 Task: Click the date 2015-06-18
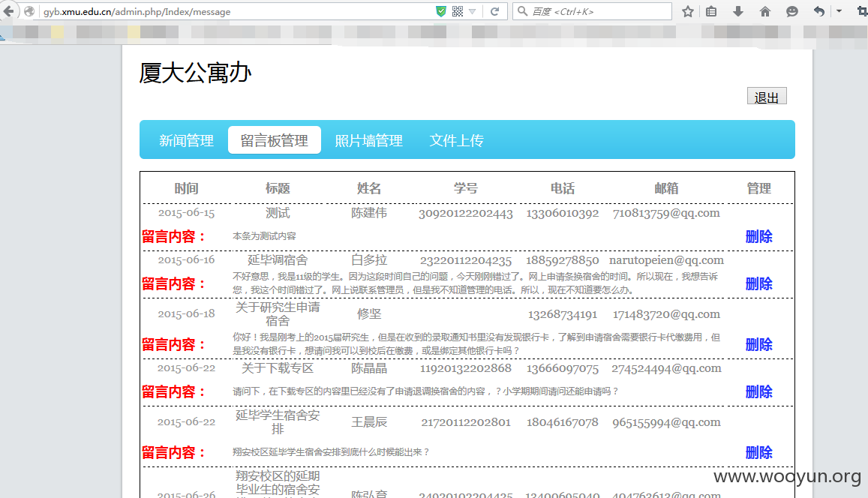coord(186,314)
